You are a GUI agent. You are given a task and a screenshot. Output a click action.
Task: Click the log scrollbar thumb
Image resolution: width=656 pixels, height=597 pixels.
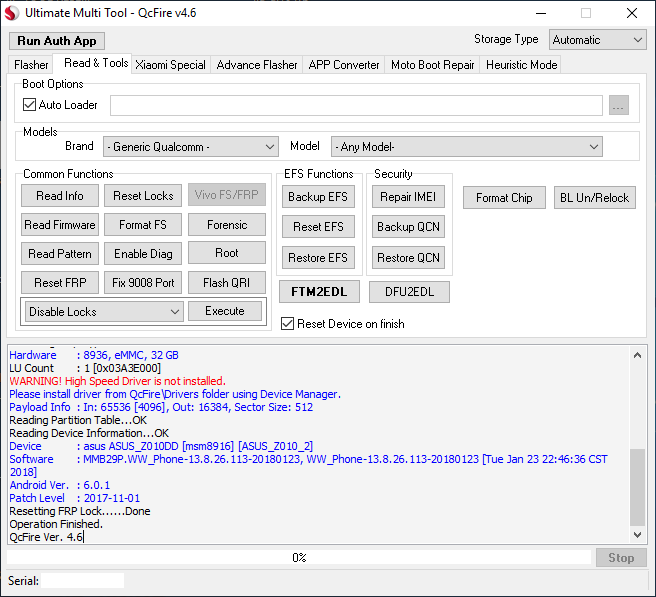pyautogui.click(x=638, y=487)
